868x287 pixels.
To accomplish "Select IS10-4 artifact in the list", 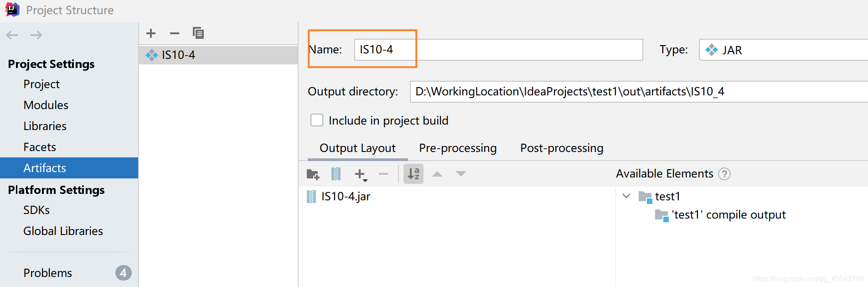I will [x=218, y=55].
